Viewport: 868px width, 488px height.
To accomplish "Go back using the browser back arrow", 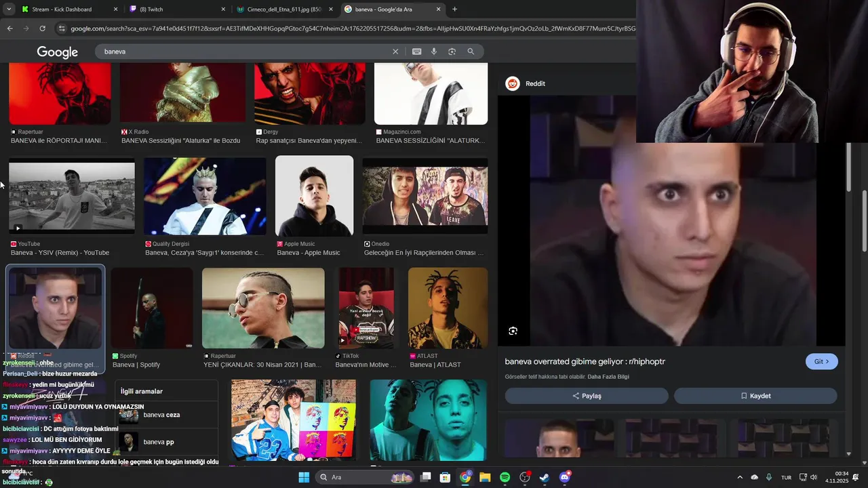I will click(9, 28).
